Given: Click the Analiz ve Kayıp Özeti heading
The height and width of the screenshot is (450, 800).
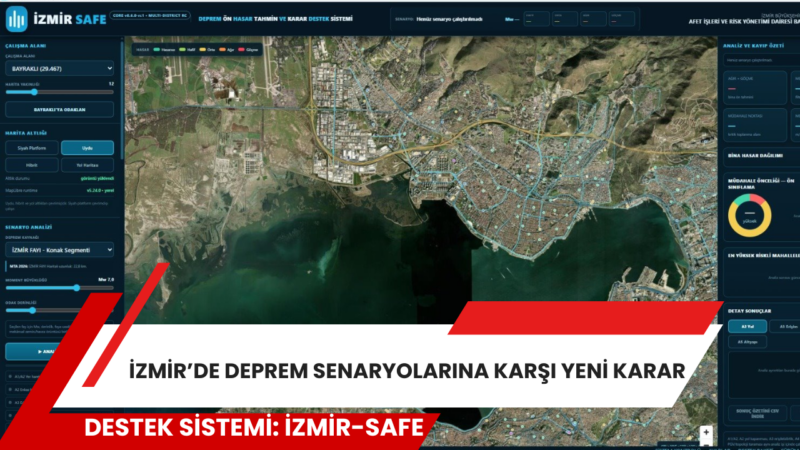Looking at the screenshot, I should 753,46.
